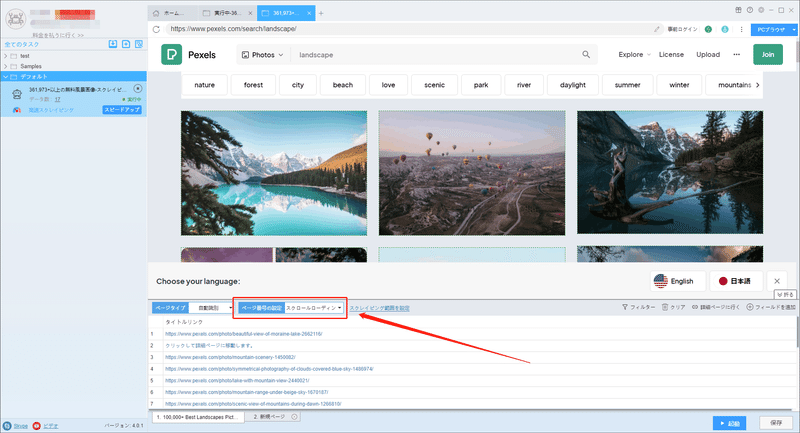Click the pencil edit icon in URL bar
The height and width of the screenshot is (433, 800).
tap(657, 29)
